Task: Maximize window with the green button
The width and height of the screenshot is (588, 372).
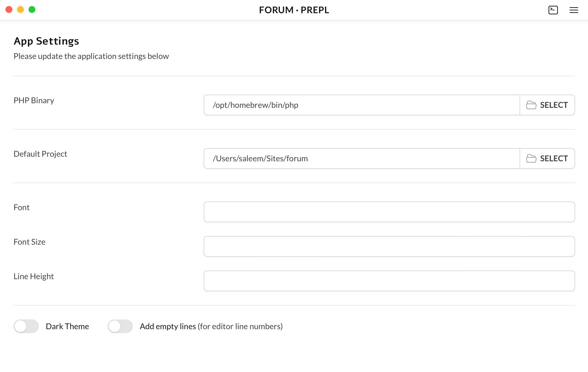Action: [32, 10]
